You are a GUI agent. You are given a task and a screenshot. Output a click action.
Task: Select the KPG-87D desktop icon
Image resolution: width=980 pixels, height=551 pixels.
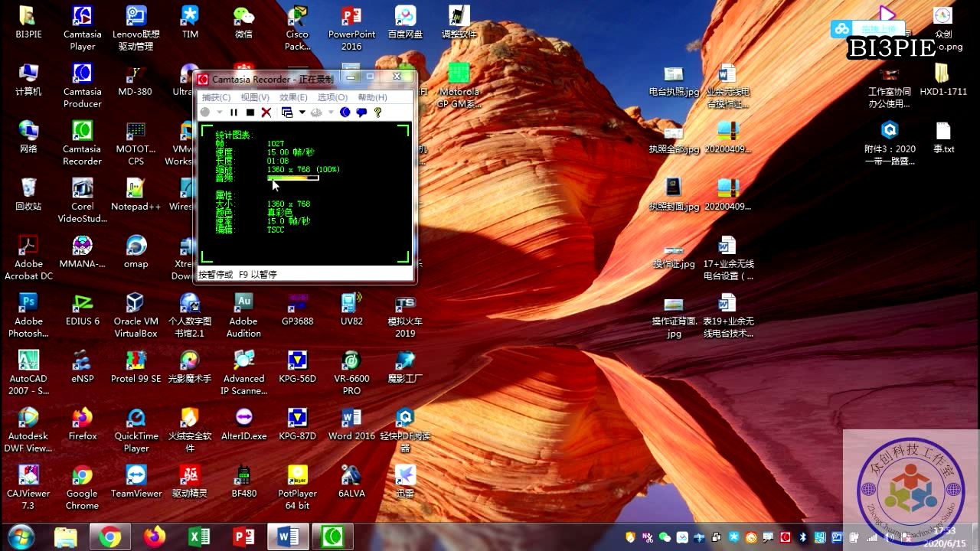point(297,424)
